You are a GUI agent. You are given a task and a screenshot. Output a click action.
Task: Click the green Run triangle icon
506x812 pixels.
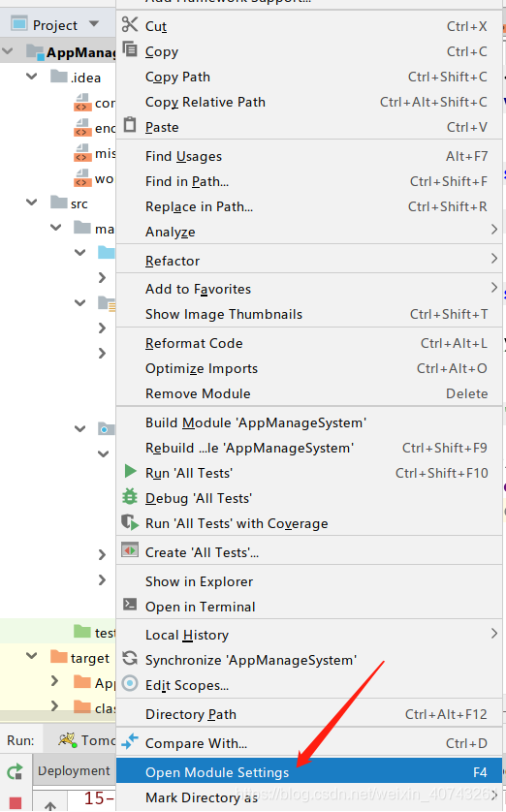[x=130, y=471]
